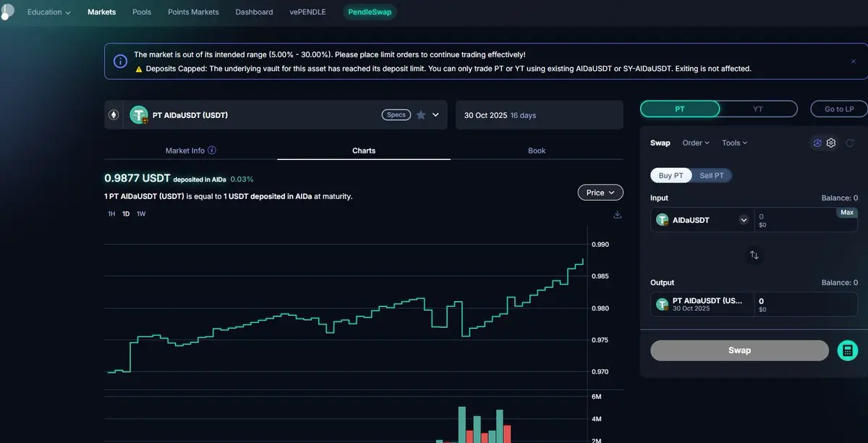
Task: Click the Output balance text
Action: (840, 282)
